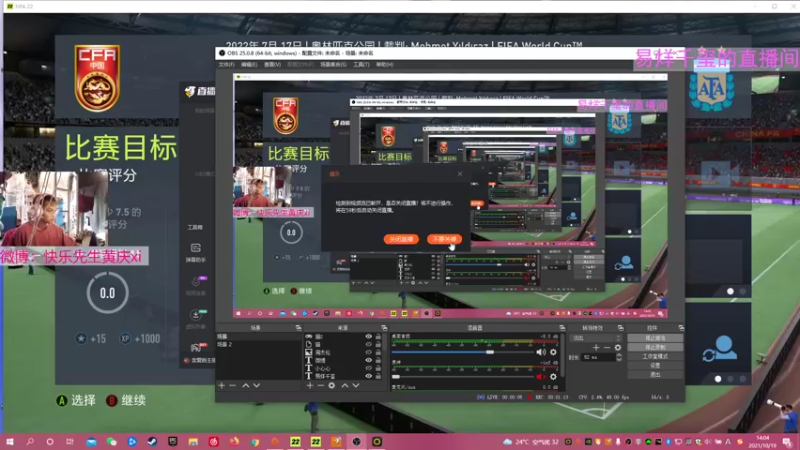
Task: Toggle visibility of the 微博 source
Action: click(x=368, y=360)
